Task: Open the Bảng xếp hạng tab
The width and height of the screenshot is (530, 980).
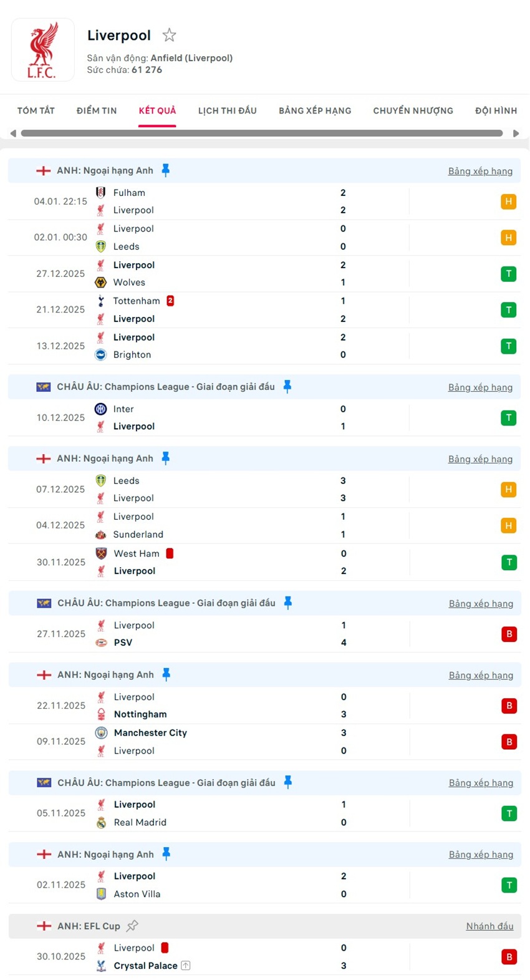Action: point(315,110)
